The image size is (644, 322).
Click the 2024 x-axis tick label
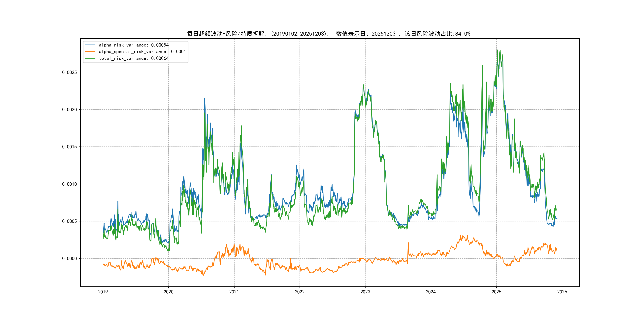click(x=431, y=292)
